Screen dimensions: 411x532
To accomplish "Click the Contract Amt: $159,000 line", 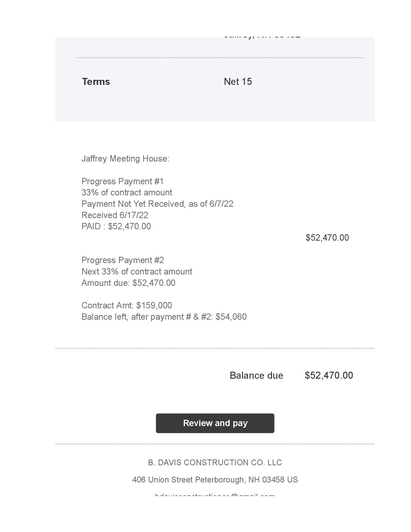I will click(x=127, y=305).
